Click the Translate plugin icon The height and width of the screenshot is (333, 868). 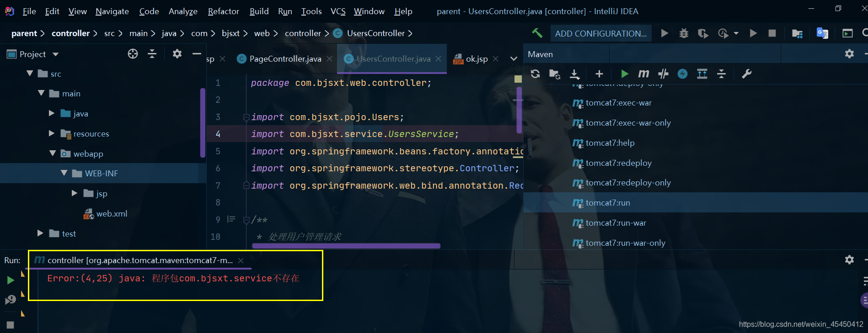point(822,33)
